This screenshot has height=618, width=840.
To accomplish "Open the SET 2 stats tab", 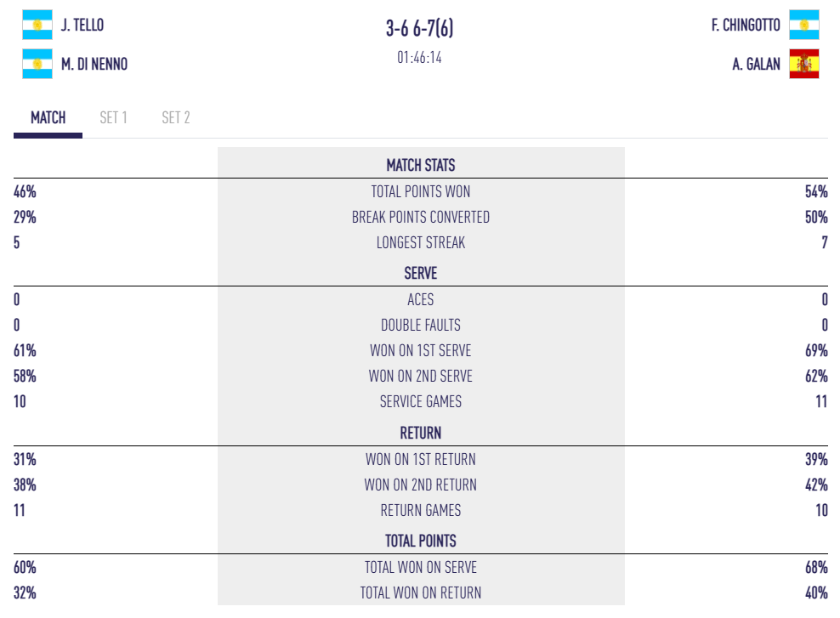I will coord(176,118).
